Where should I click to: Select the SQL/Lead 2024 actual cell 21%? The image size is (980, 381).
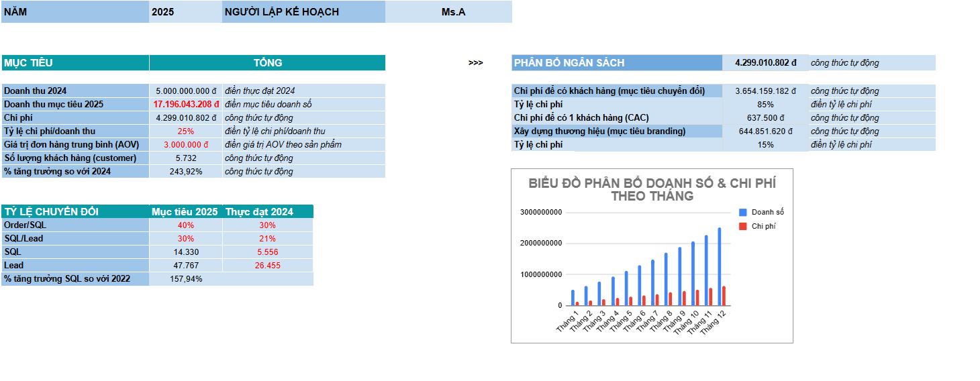[x=267, y=239]
